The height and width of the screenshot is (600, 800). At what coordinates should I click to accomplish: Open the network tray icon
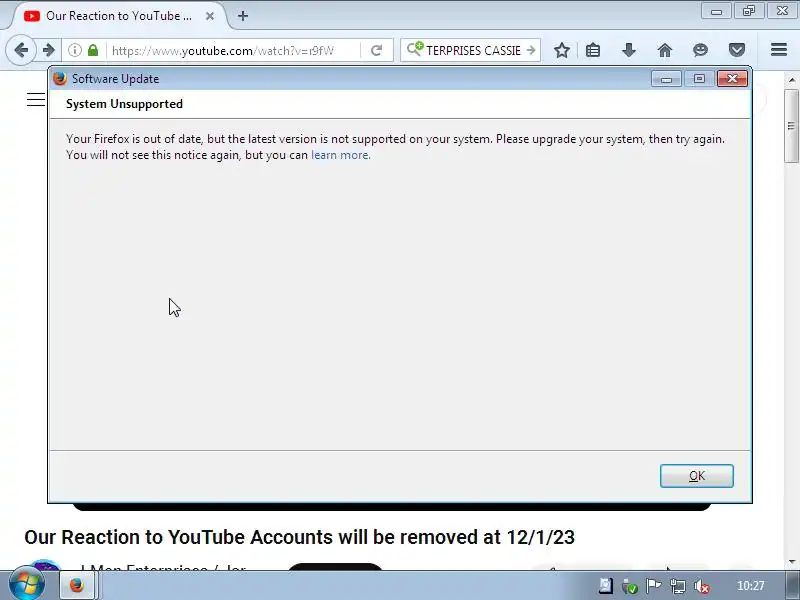pos(678,586)
